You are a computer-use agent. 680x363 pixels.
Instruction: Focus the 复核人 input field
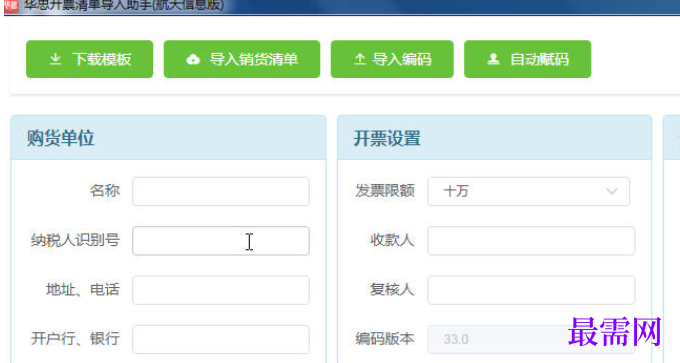tap(531, 290)
